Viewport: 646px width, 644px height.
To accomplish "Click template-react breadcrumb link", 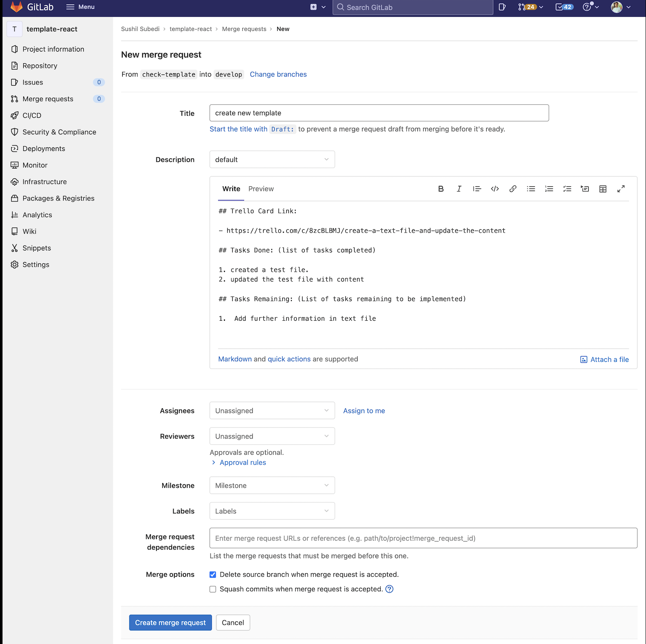I will [191, 29].
